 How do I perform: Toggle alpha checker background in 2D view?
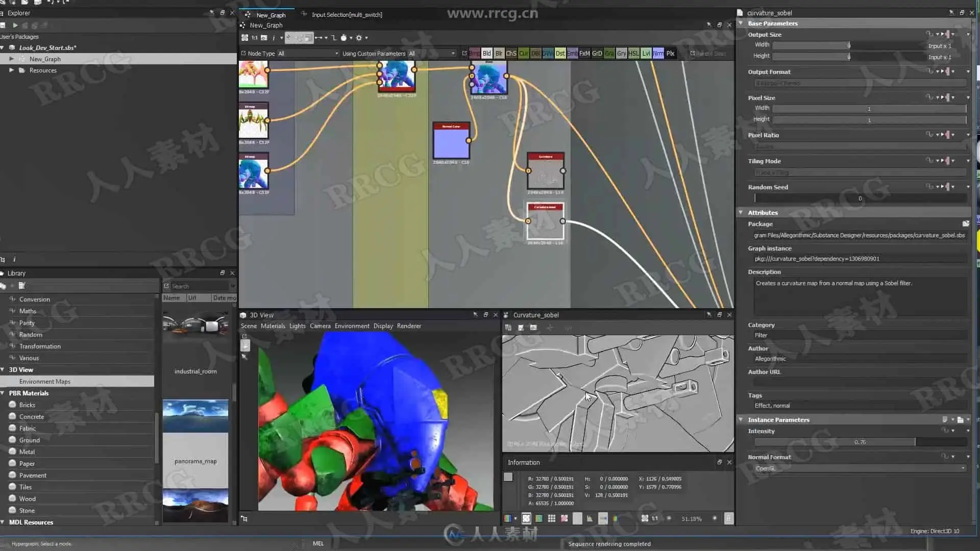click(526, 518)
